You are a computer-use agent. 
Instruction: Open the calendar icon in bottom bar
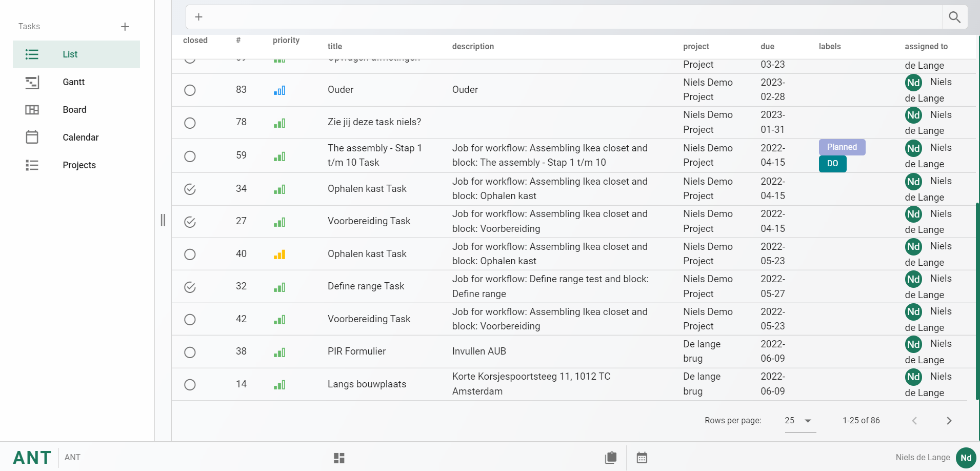(642, 458)
